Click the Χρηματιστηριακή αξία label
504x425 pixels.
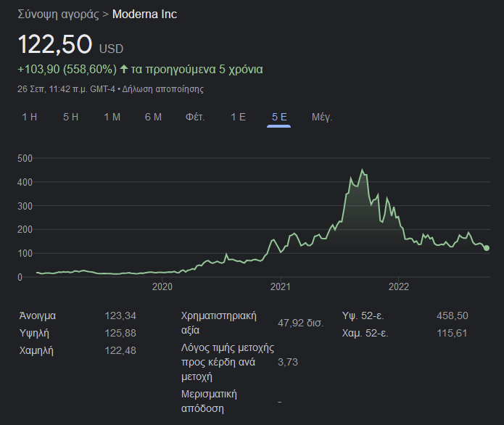(219, 323)
